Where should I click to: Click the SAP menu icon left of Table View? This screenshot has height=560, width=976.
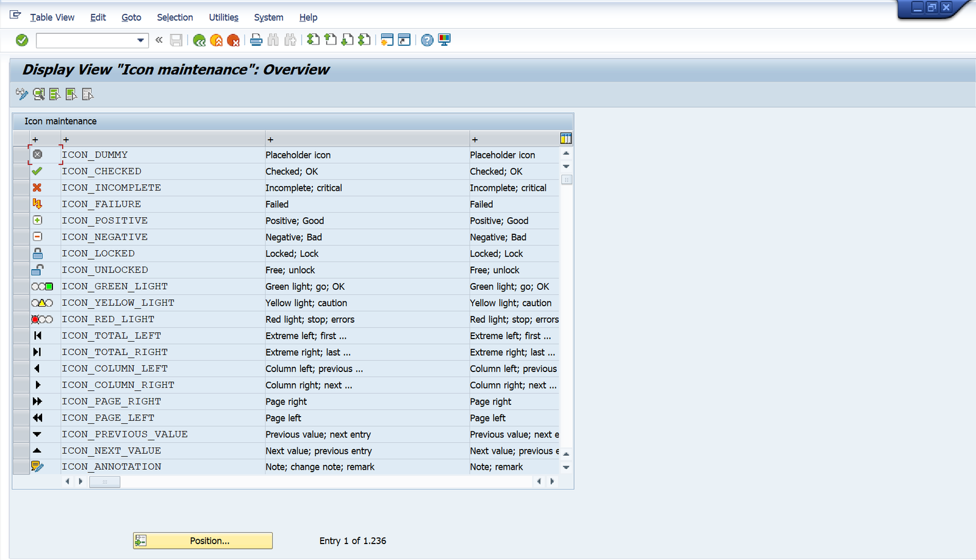pyautogui.click(x=15, y=15)
